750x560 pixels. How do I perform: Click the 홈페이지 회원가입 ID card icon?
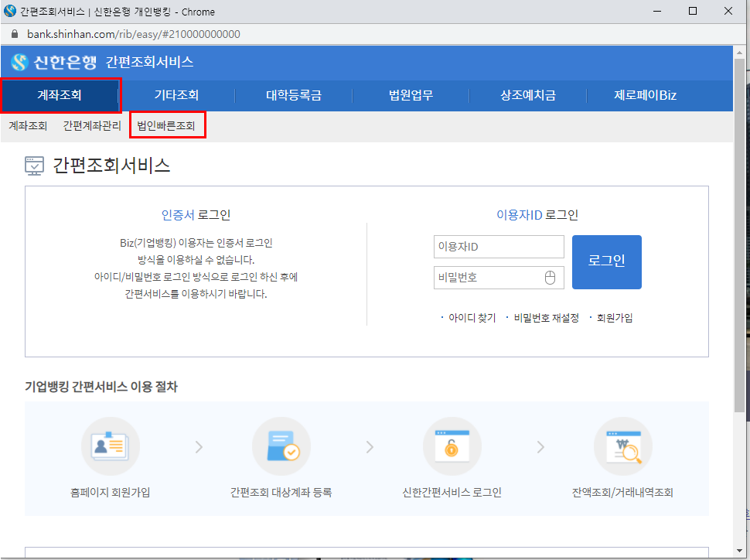tap(111, 446)
